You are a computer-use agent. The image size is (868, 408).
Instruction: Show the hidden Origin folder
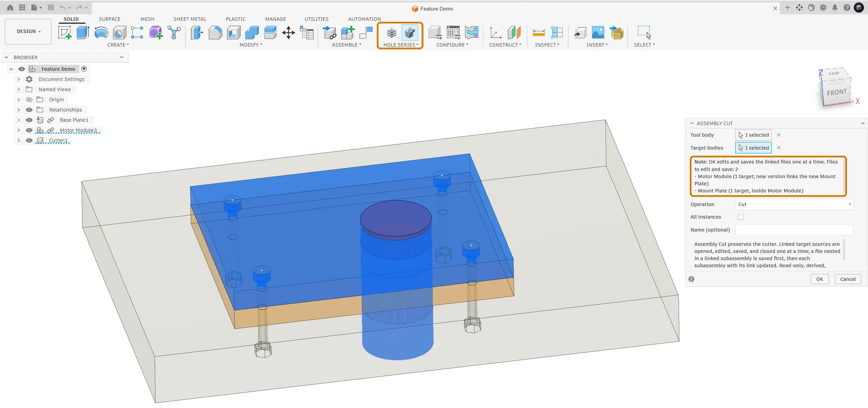[x=29, y=100]
